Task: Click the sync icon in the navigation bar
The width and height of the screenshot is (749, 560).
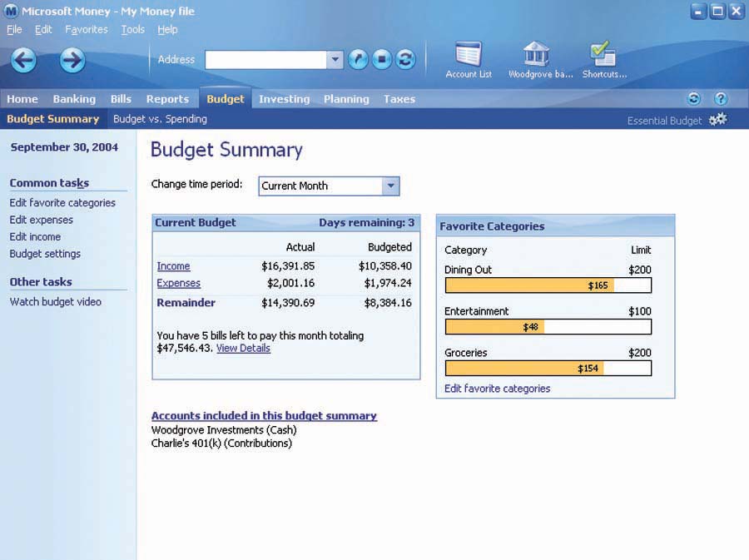Action: coord(693,99)
